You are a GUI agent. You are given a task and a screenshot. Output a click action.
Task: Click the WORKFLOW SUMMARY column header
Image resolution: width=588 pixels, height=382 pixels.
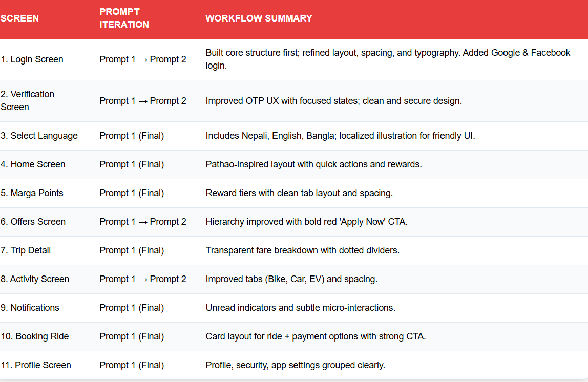point(259,18)
